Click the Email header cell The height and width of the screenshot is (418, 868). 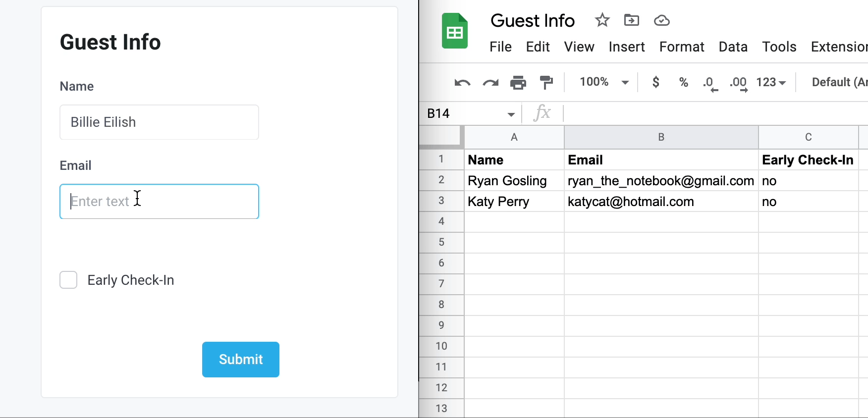pyautogui.click(x=661, y=160)
